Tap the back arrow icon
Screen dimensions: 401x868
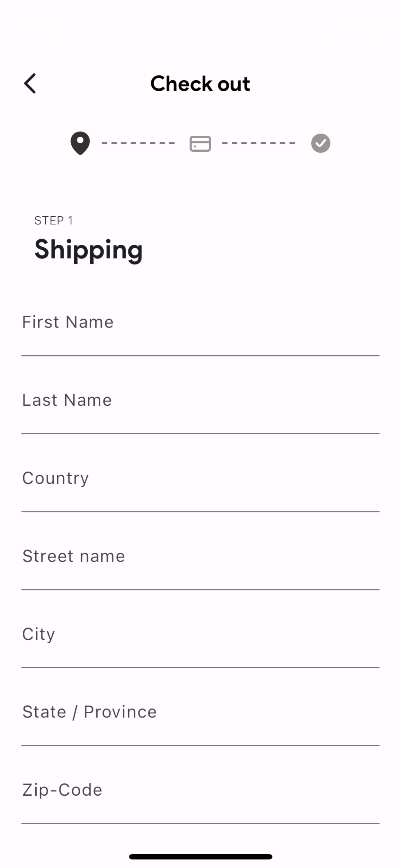tap(30, 83)
